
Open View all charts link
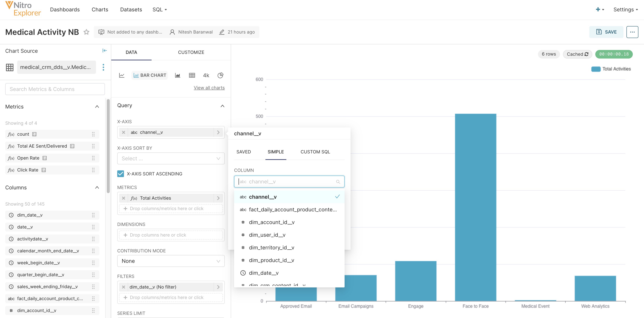tap(209, 88)
